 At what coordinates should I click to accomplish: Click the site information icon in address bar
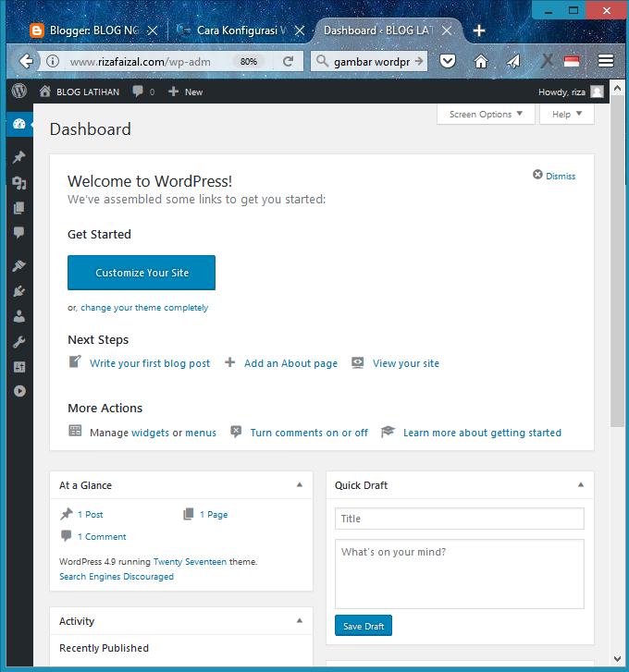tap(53, 61)
